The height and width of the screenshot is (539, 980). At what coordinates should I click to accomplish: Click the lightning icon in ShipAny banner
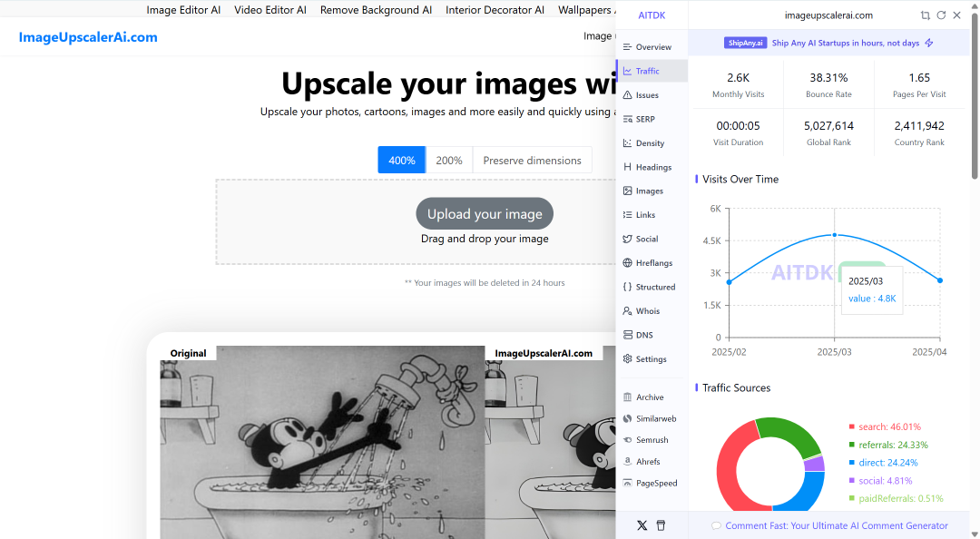[x=929, y=43]
